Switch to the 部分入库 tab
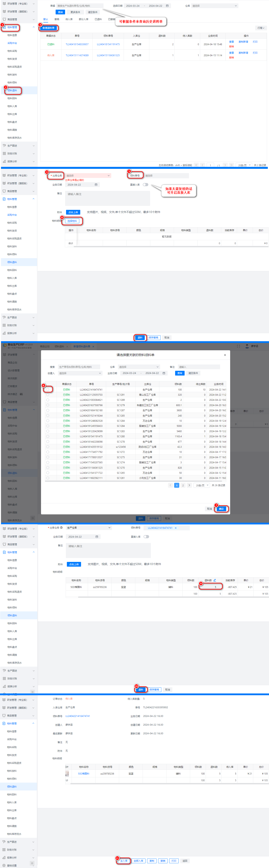269x868 pixels. pyautogui.click(x=83, y=19)
